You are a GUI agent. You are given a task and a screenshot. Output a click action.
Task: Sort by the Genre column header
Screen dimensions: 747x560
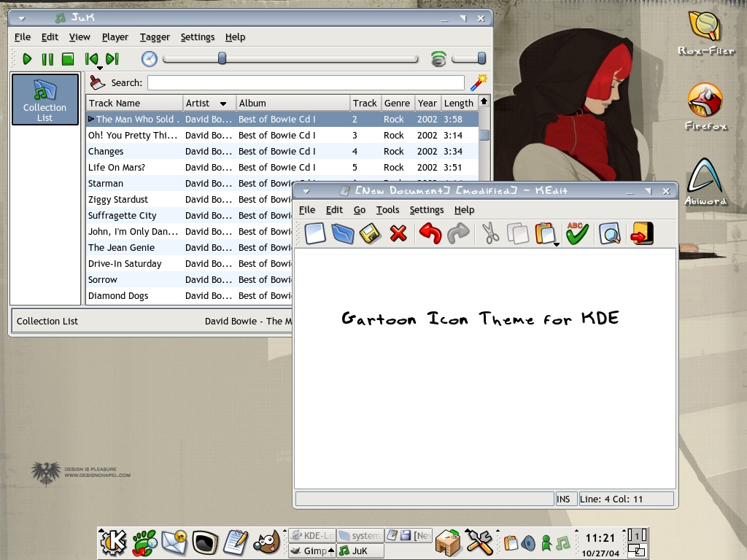(x=398, y=103)
